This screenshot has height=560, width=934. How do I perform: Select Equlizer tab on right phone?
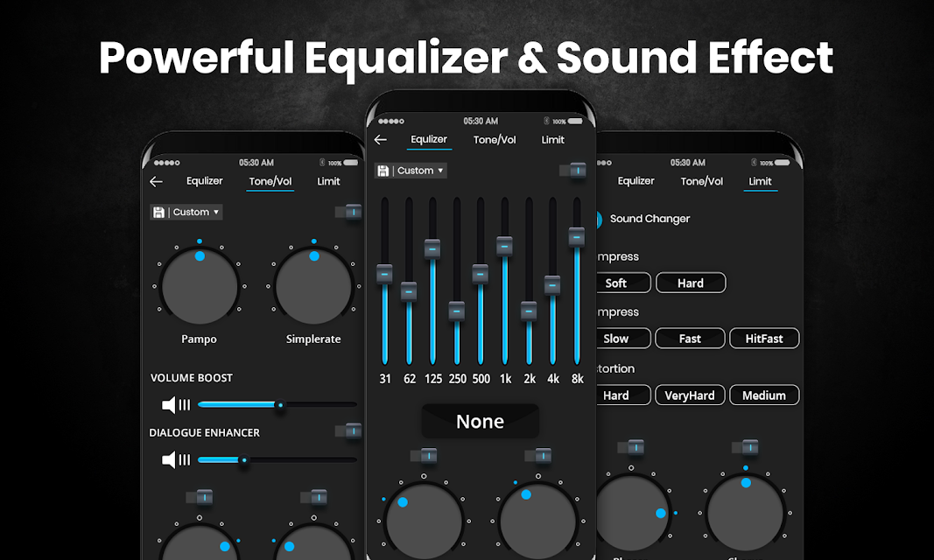(636, 181)
